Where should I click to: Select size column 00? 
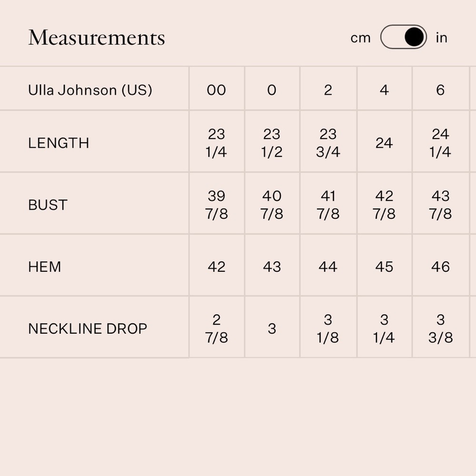coord(217,89)
